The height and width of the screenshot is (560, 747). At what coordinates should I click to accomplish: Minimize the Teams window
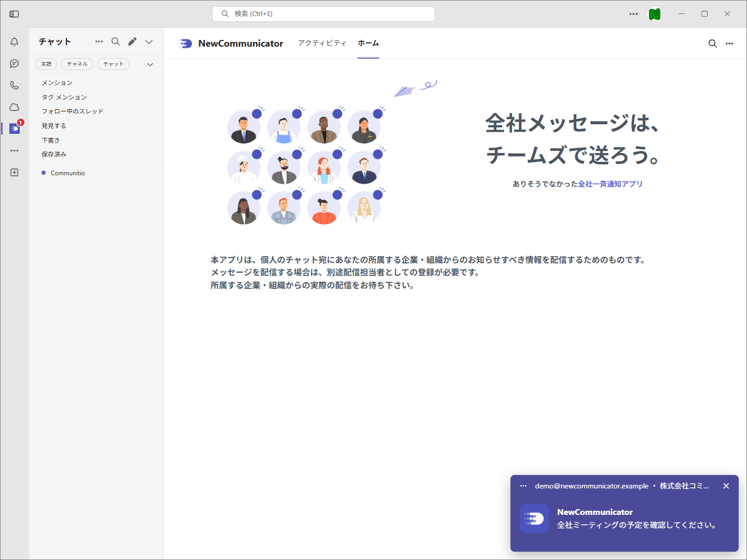pos(682,14)
